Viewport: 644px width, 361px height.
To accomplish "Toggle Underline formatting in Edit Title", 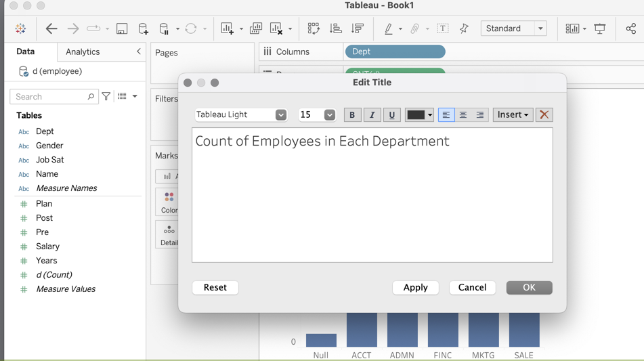I will 391,115.
